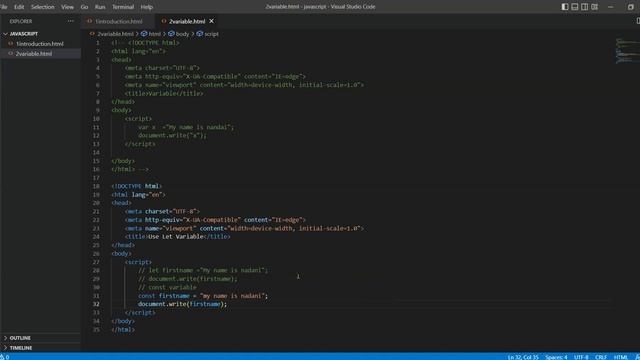The width and height of the screenshot is (640, 360).
Task: Open the Customize Layout icon
Action: click(x=595, y=7)
